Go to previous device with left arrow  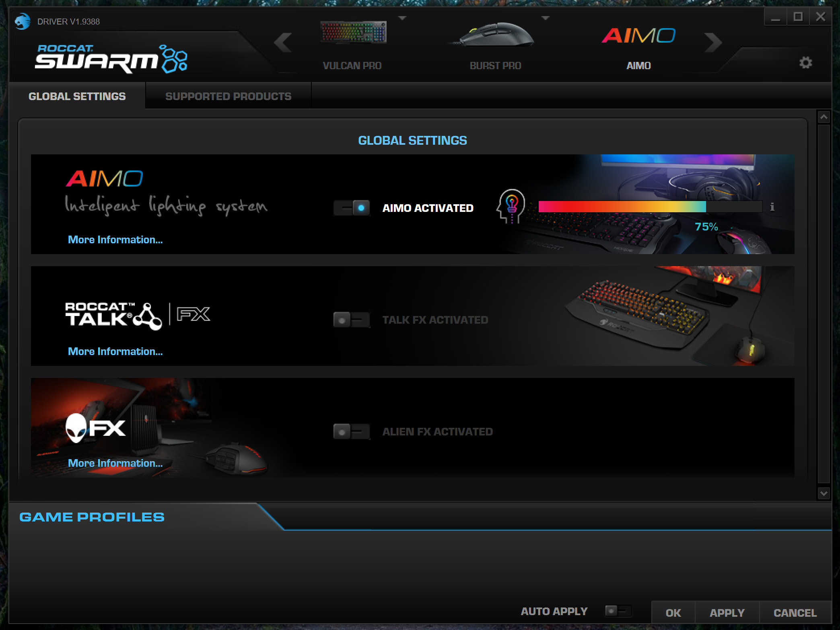[283, 43]
